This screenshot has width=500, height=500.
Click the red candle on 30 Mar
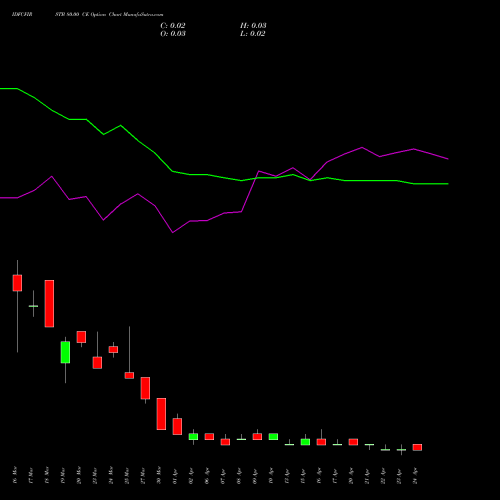(161, 414)
